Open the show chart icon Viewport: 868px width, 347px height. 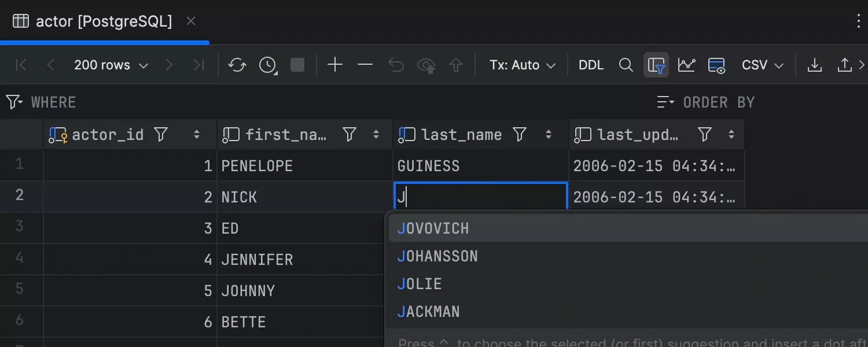[686, 65]
